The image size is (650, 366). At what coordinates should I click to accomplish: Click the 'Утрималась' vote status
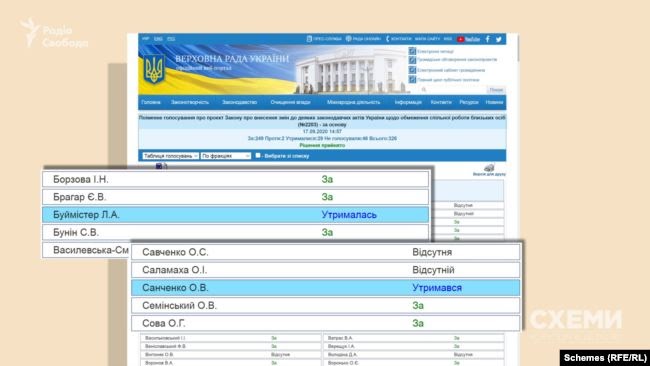coord(349,215)
